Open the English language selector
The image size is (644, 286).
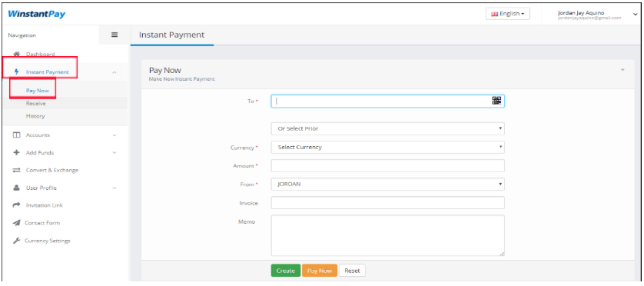[x=508, y=14]
